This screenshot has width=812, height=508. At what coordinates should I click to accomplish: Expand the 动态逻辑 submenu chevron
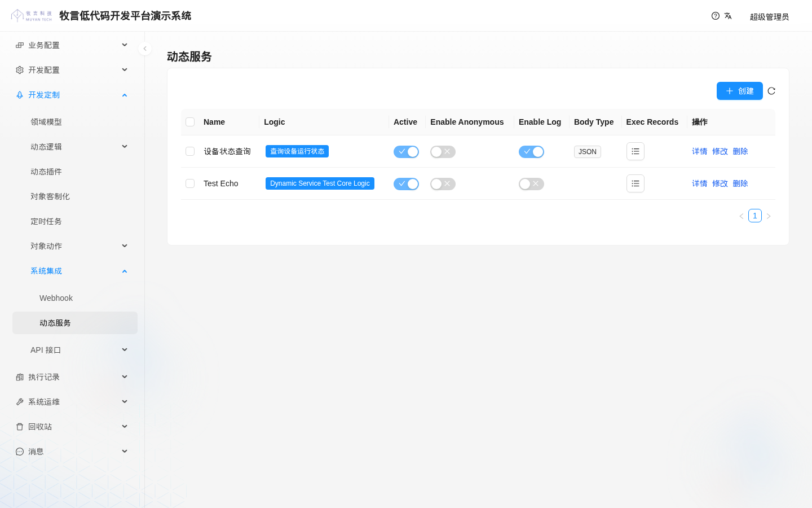(125, 146)
